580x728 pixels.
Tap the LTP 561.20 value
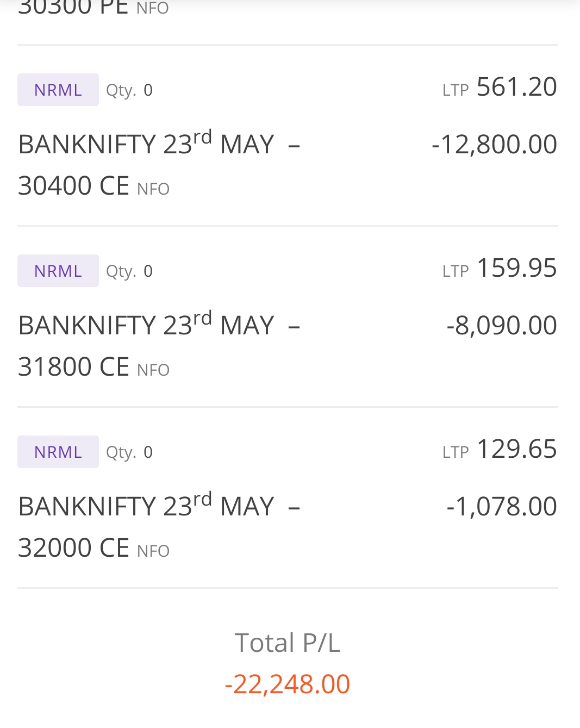click(516, 87)
